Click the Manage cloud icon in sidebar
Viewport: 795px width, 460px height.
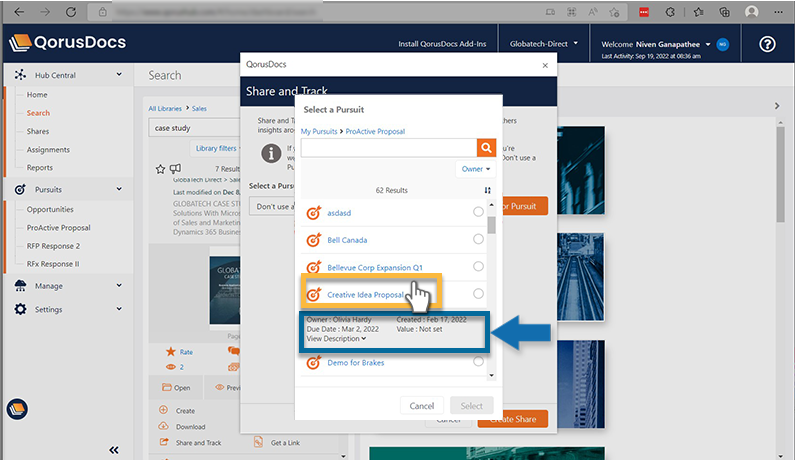[x=20, y=286]
